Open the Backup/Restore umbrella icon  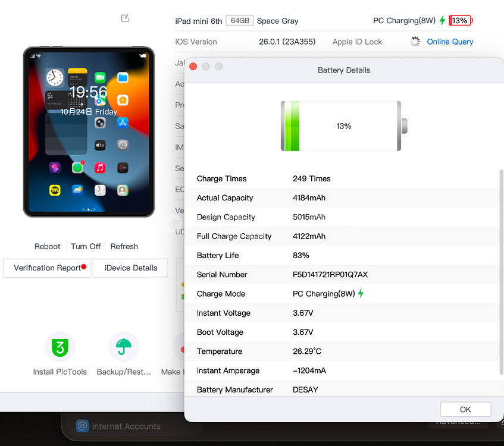[x=124, y=347]
